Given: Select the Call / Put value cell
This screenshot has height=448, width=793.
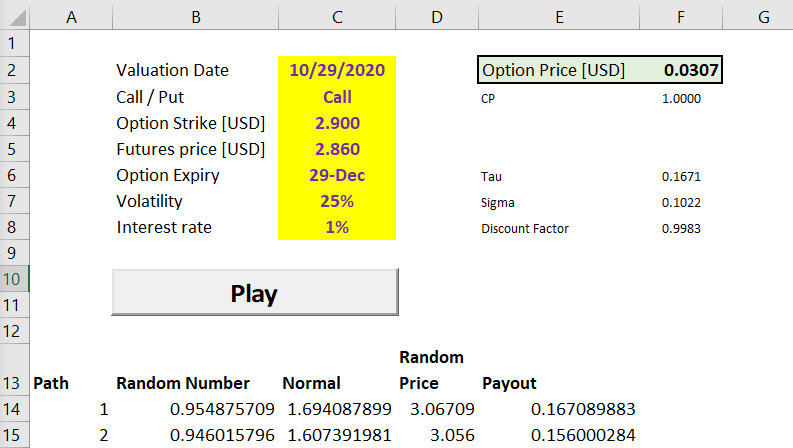Looking at the screenshot, I should [337, 97].
